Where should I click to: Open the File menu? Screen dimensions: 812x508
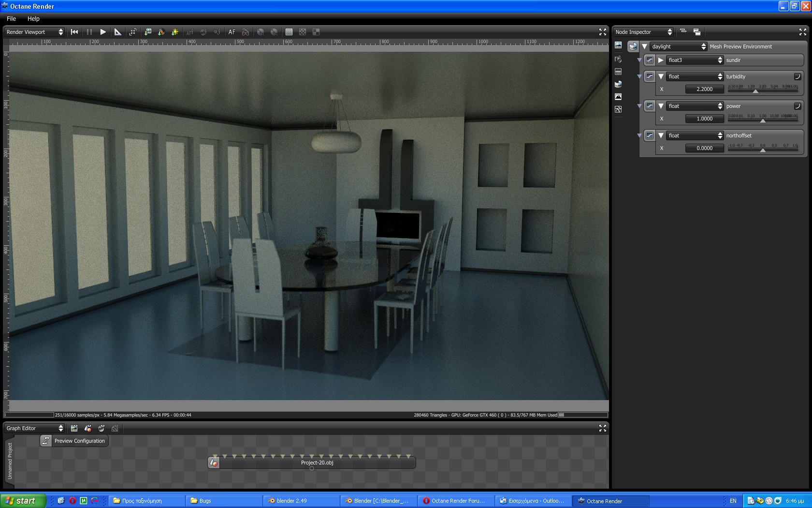click(x=12, y=18)
